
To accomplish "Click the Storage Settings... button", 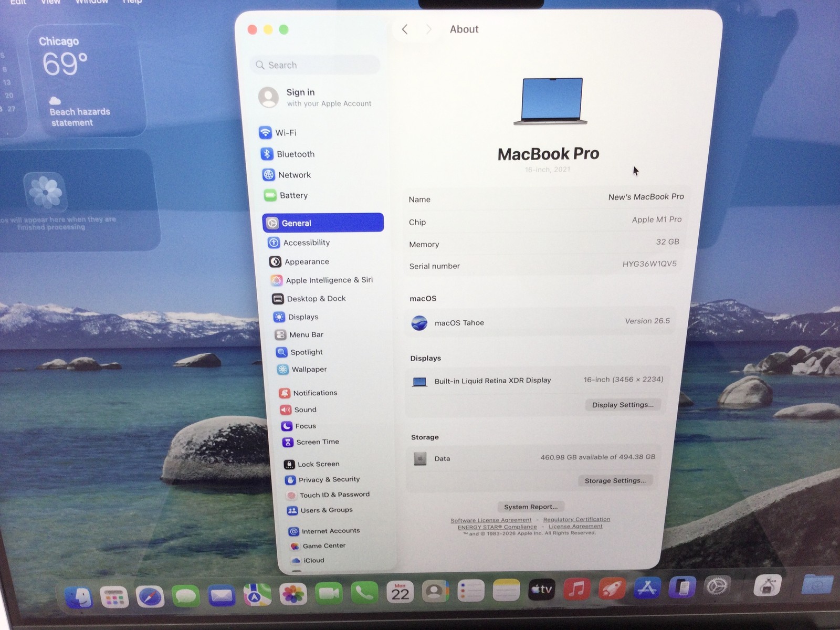I will tap(615, 480).
